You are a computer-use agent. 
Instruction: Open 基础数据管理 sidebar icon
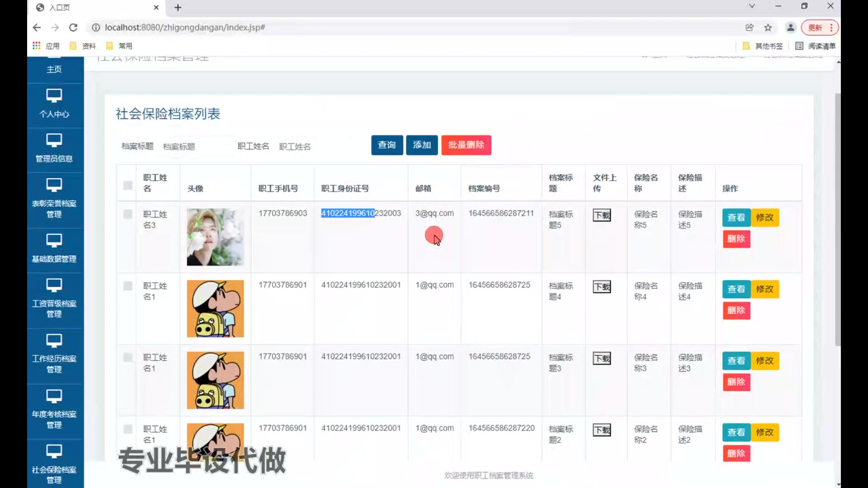point(54,240)
